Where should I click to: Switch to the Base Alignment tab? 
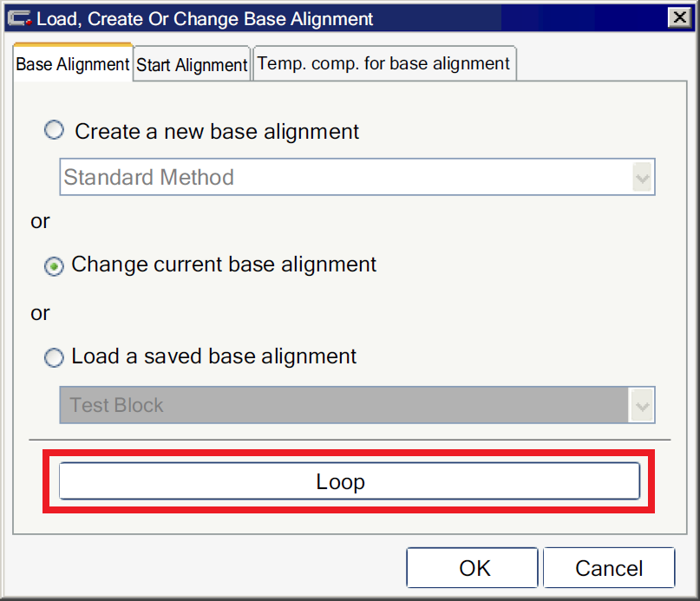[x=73, y=65]
